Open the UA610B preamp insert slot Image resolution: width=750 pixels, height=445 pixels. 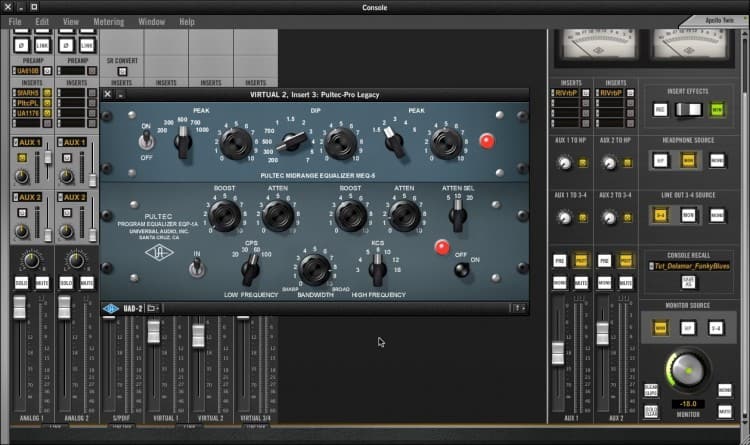click(27, 71)
